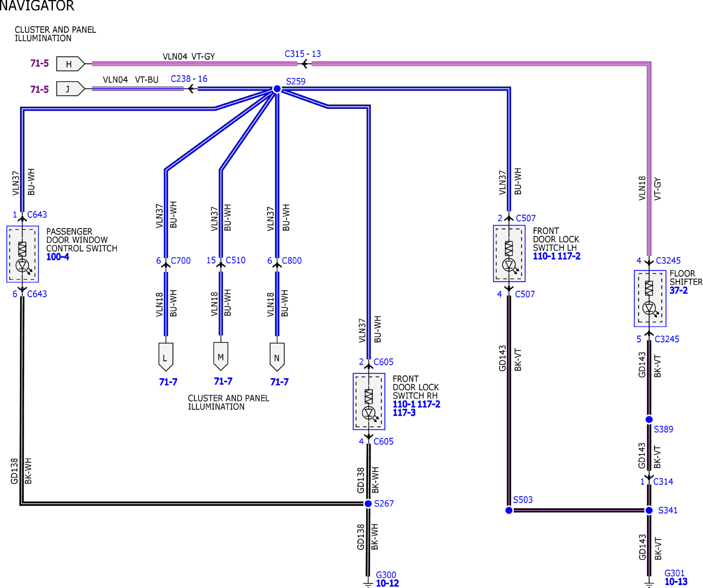This screenshot has width=703, height=588.
Task: Select the M off-page connector arrow
Action: pyautogui.click(x=220, y=356)
